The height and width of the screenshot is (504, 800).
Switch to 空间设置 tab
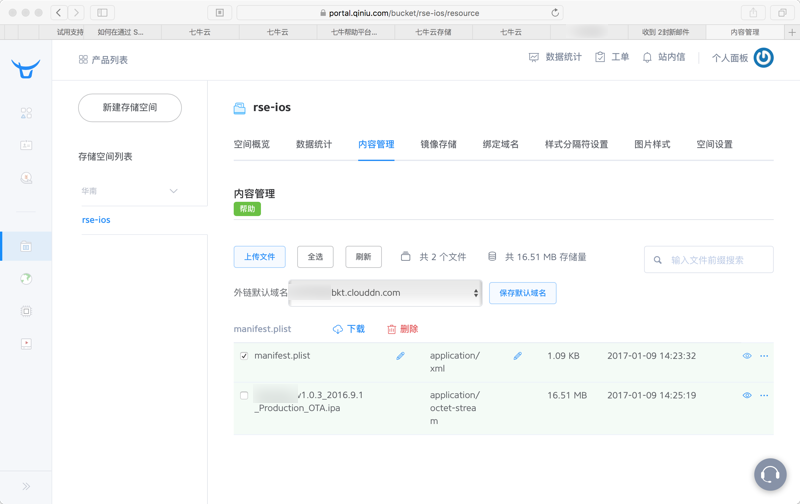click(x=714, y=144)
